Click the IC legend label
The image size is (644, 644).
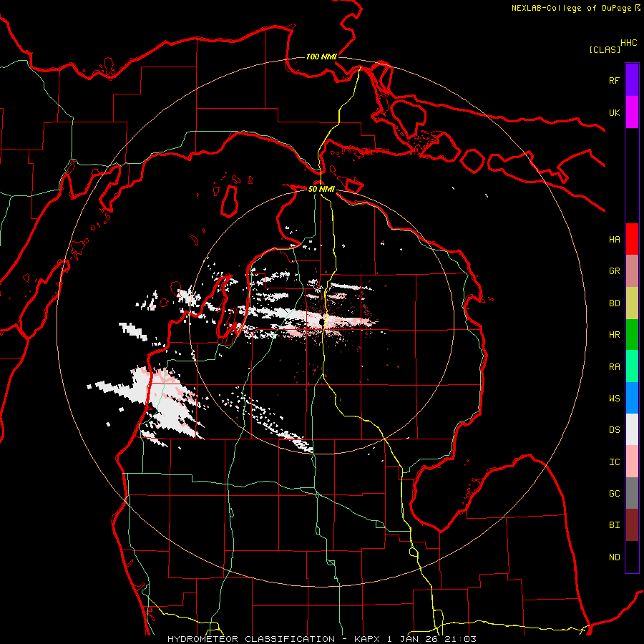(x=615, y=462)
